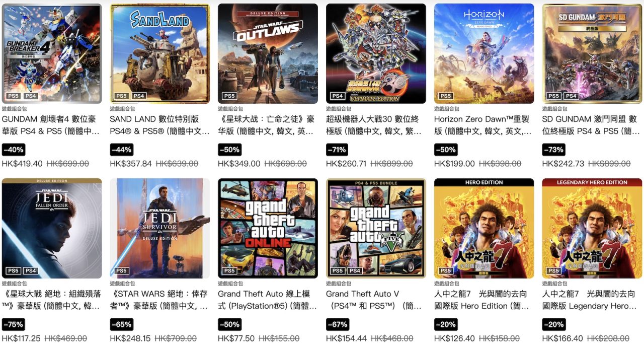Select the Star Wars Outlaws cover image

(x=268, y=54)
